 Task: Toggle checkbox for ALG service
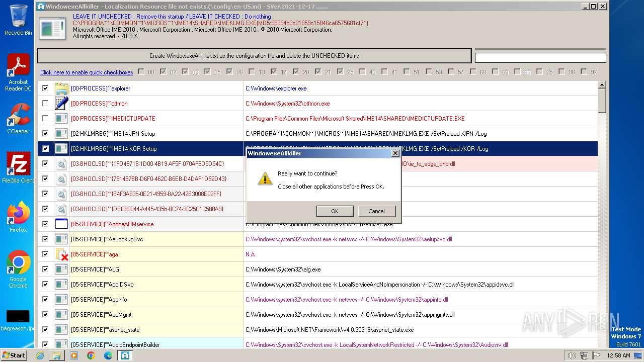45,269
